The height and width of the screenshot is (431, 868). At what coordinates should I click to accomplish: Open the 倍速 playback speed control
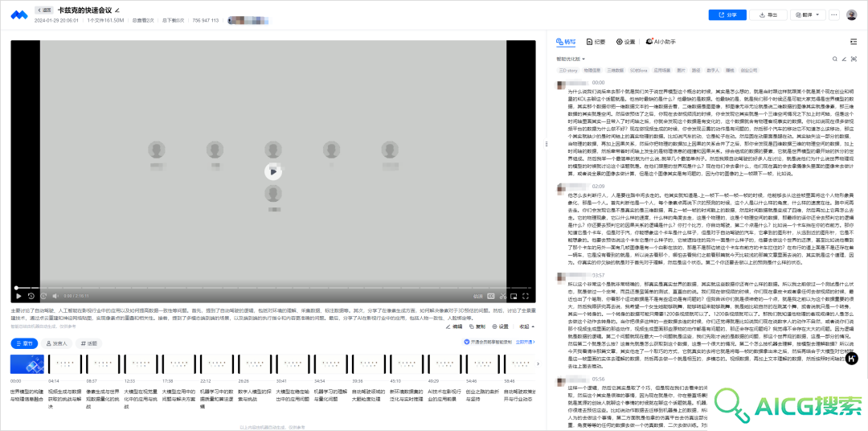click(x=478, y=297)
